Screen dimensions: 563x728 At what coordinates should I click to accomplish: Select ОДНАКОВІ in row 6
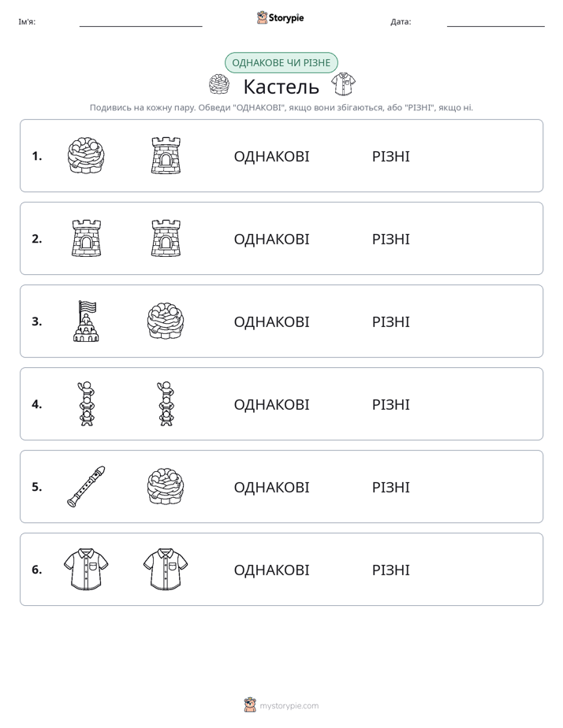click(271, 570)
